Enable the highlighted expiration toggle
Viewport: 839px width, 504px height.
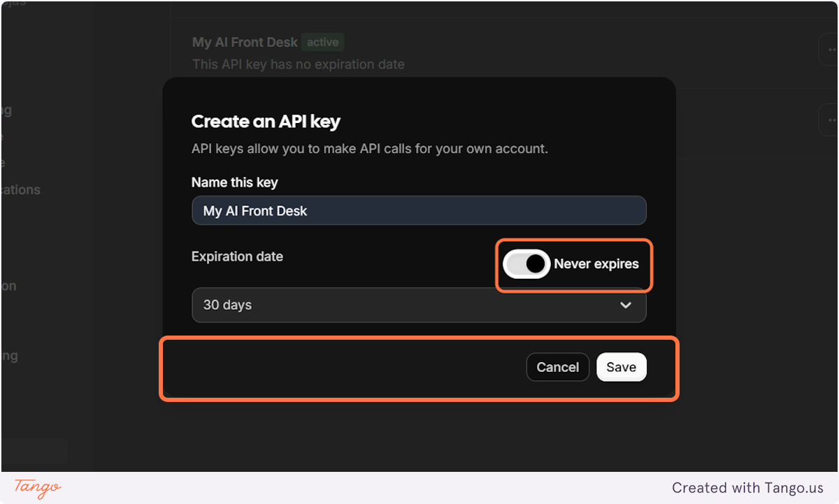[526, 264]
